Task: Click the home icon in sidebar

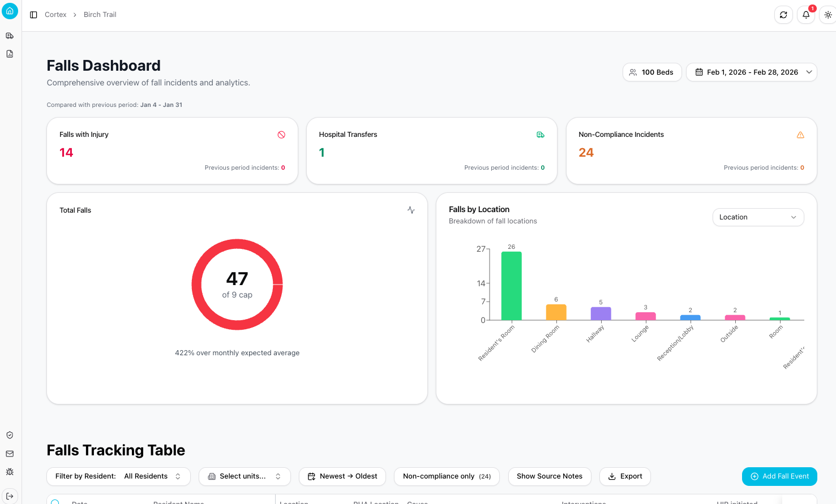Action: (10, 11)
